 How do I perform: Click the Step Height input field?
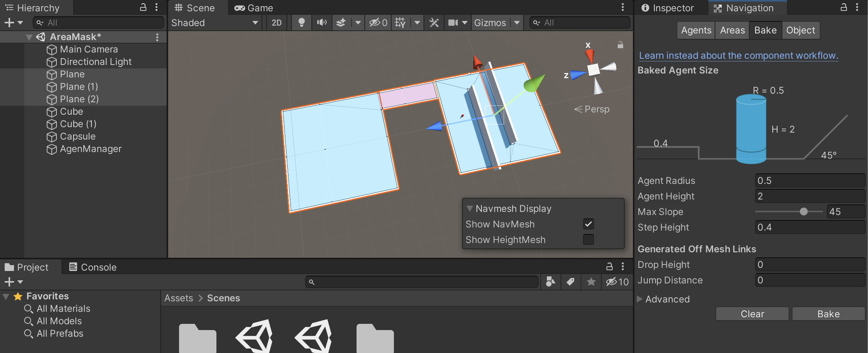[810, 227]
